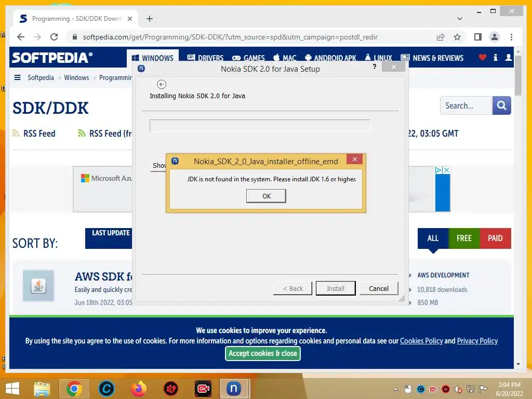Viewport: 532px width, 399px height.
Task: Open the GAMES section
Action: 248,58
